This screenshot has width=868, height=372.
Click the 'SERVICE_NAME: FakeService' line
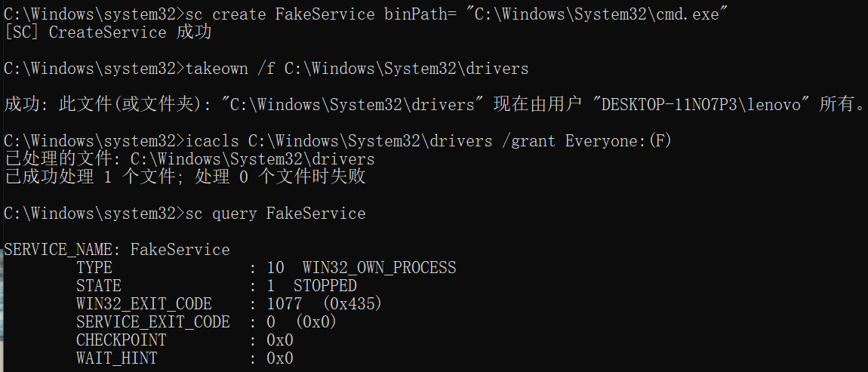117,250
